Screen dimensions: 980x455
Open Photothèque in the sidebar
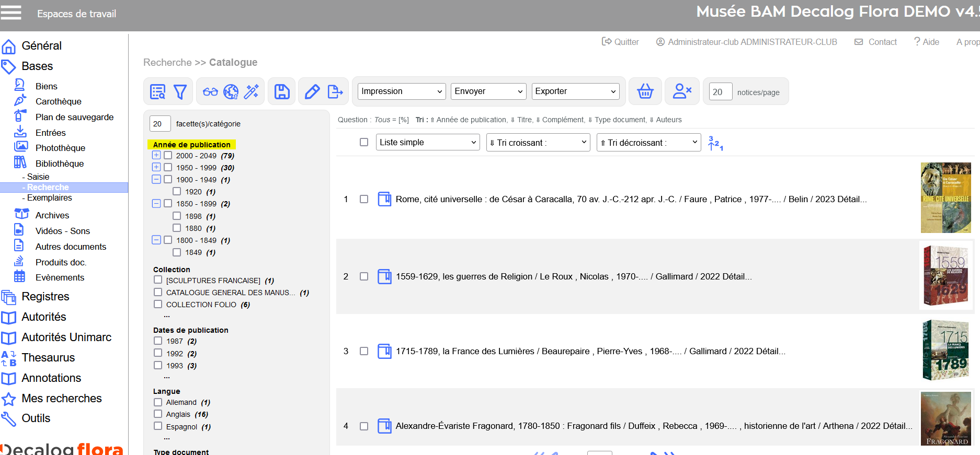click(x=60, y=148)
